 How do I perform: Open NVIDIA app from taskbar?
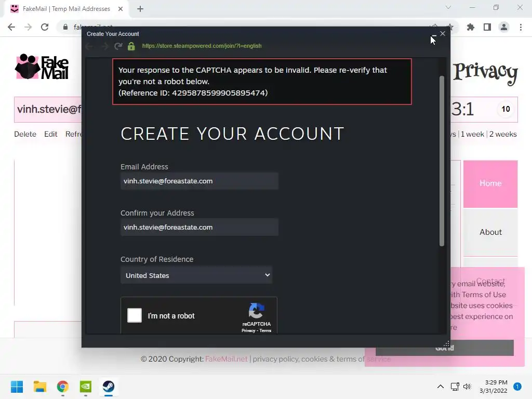point(86,387)
